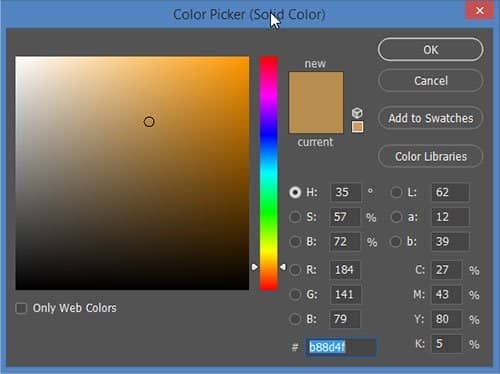Close the Color Picker dialog
Screen dimensions: 500x374
coord(480,11)
